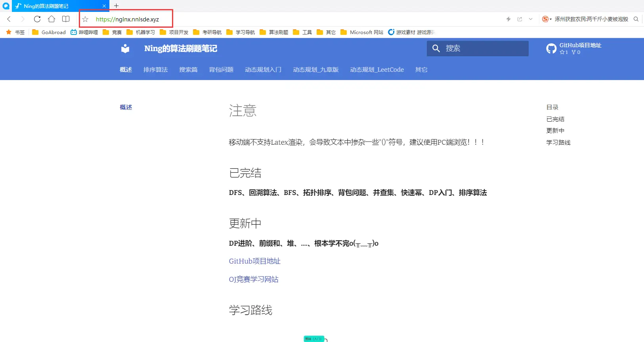Open the Microsoft 网站 bookmark folder
Viewport: 644px width, 342px height.
362,32
